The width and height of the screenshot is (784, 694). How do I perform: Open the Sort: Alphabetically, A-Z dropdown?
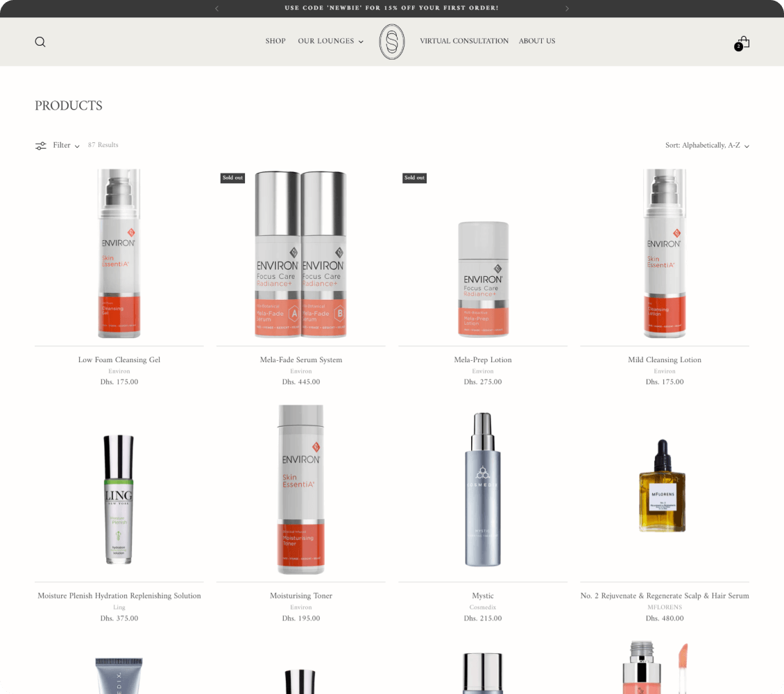point(706,146)
